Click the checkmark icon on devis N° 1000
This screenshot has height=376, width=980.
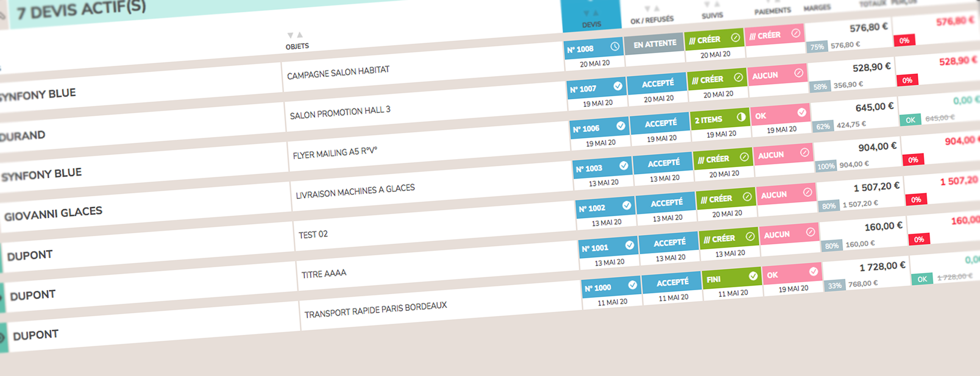[x=632, y=285]
